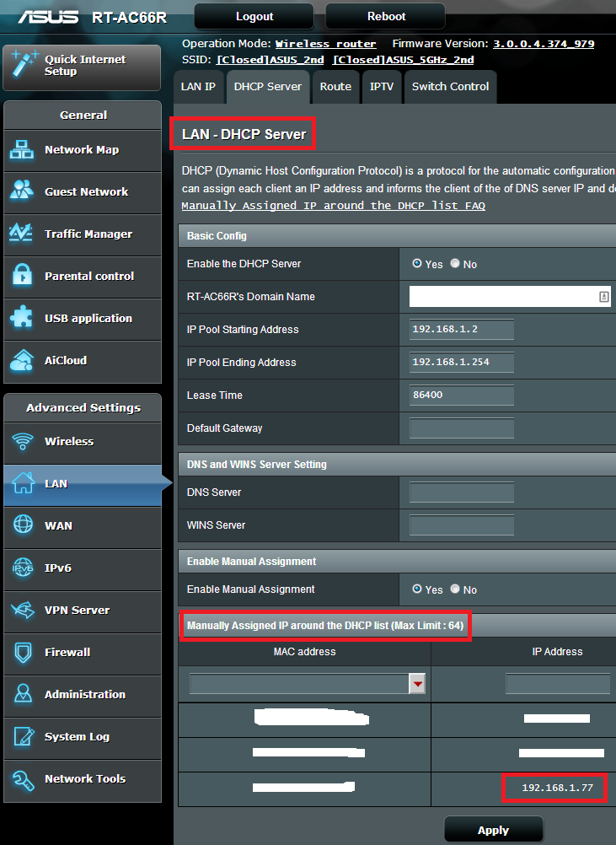Open Firewall shield icon in sidebar
Viewport: 616px width, 845px height.
pyautogui.click(x=22, y=653)
